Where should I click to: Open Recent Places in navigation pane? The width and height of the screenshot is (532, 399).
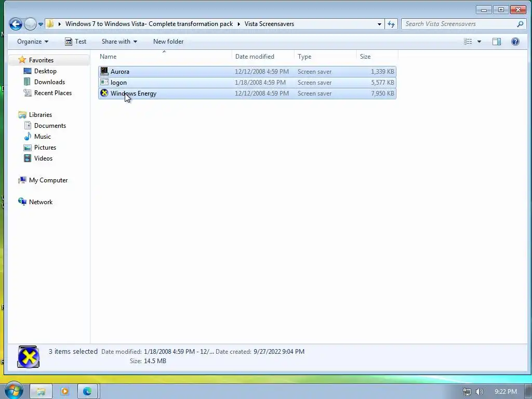point(52,92)
